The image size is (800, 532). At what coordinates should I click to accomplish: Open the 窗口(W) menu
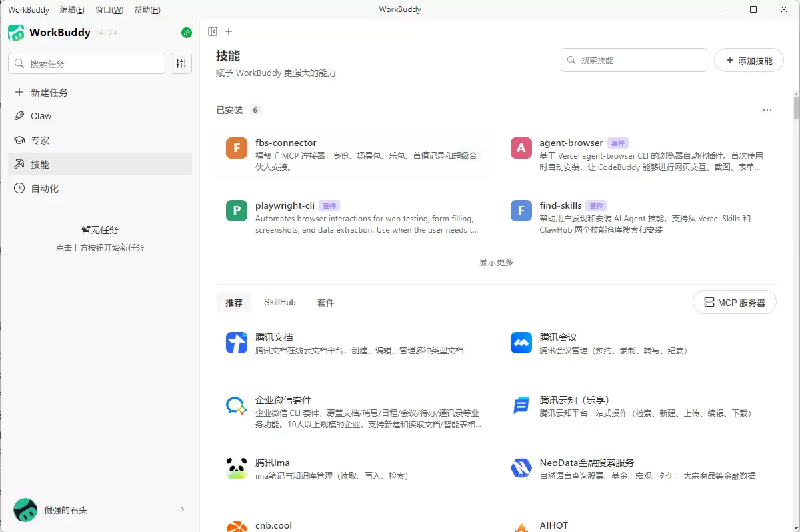[x=109, y=10]
